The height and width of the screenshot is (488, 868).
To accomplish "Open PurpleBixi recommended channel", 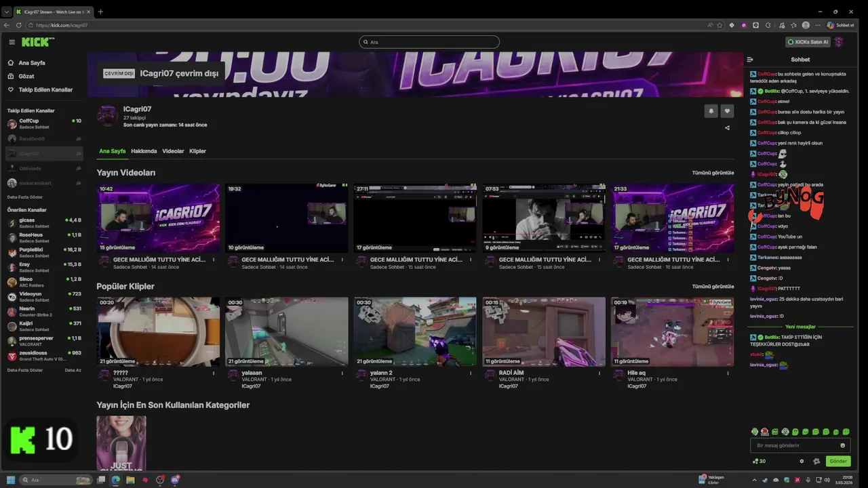I will tap(44, 252).
